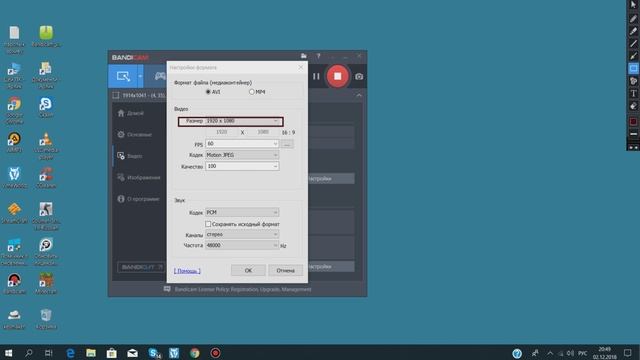Image resolution: width=640 pixels, height=360 pixels.
Task: Stop recording with the red button
Action: pyautogui.click(x=338, y=76)
